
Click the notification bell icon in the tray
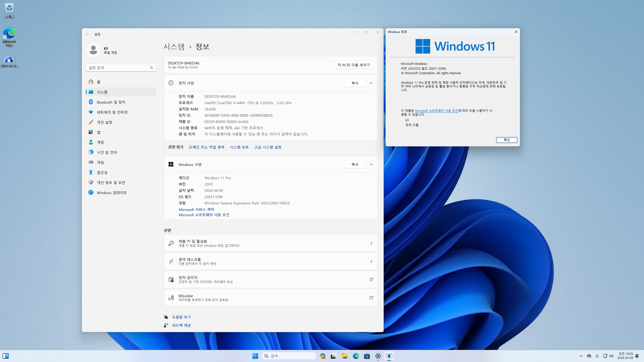pyautogui.click(x=637, y=356)
